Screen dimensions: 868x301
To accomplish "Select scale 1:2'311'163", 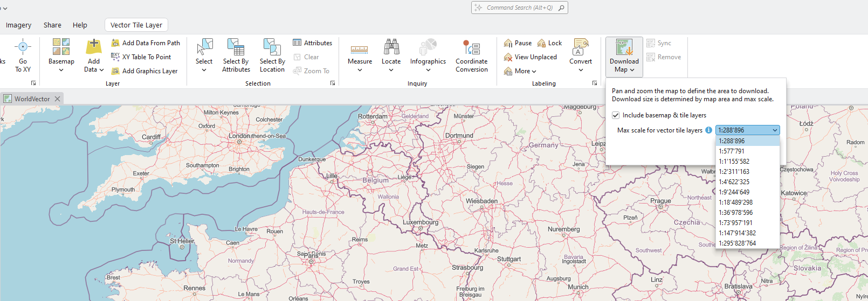I will [x=748, y=172].
